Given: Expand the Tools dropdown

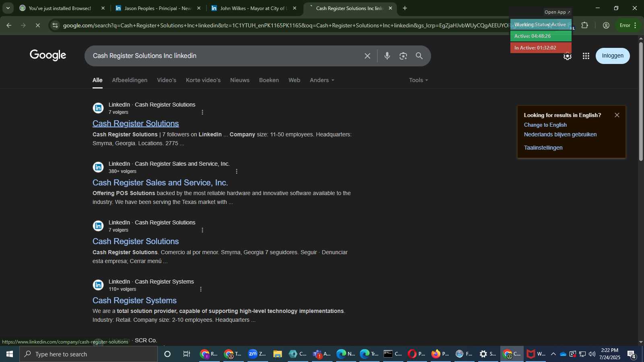Looking at the screenshot, I should coord(419,80).
